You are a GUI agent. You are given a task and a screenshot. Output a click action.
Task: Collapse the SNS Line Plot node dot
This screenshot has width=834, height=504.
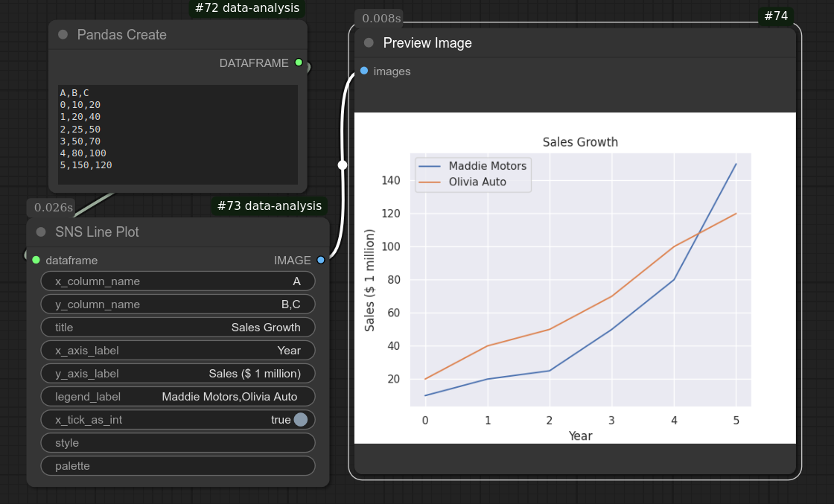41,232
